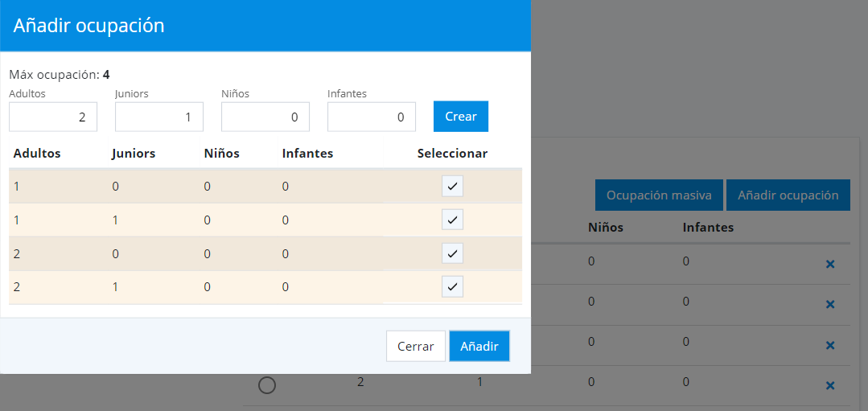Delete the first occupancy row via X icon
Screen dimensions: 868x411
pos(830,264)
